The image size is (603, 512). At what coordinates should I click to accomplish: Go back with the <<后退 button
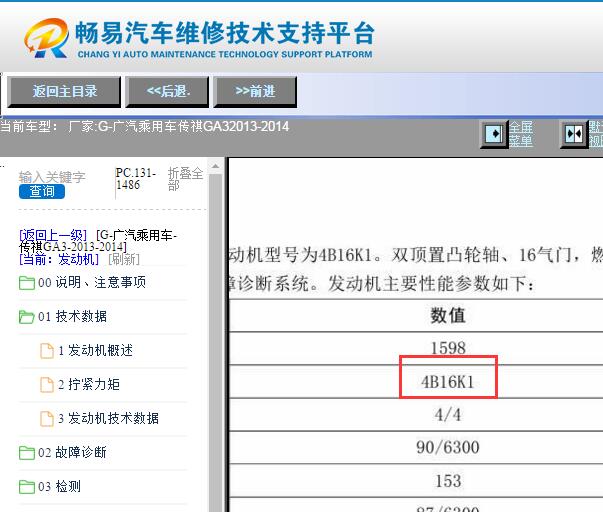point(167,92)
